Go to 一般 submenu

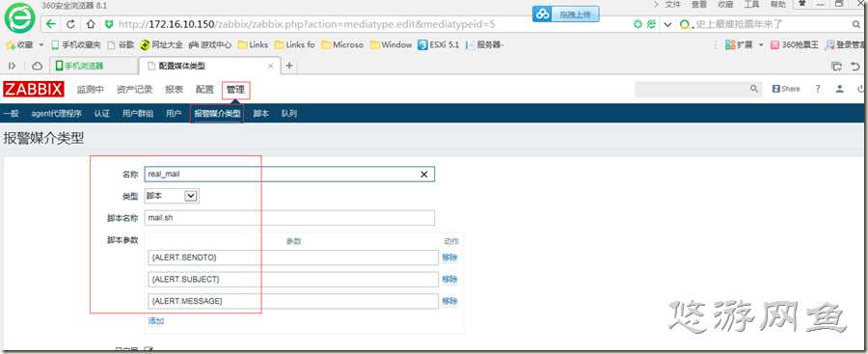point(11,114)
